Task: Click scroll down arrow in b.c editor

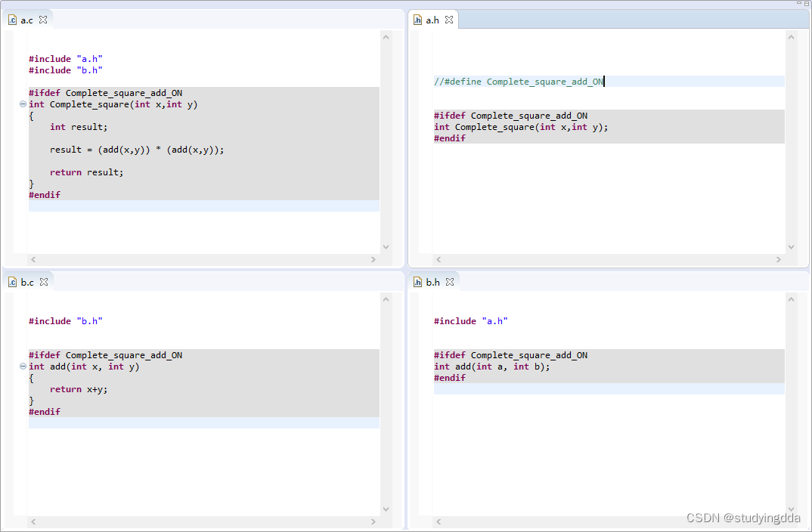Action: point(386,509)
